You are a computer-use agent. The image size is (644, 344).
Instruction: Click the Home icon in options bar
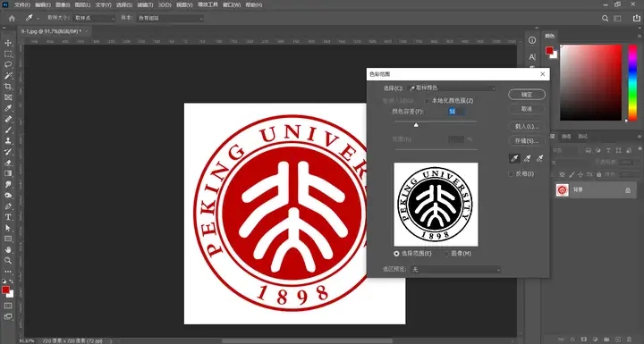pyautogui.click(x=12, y=18)
